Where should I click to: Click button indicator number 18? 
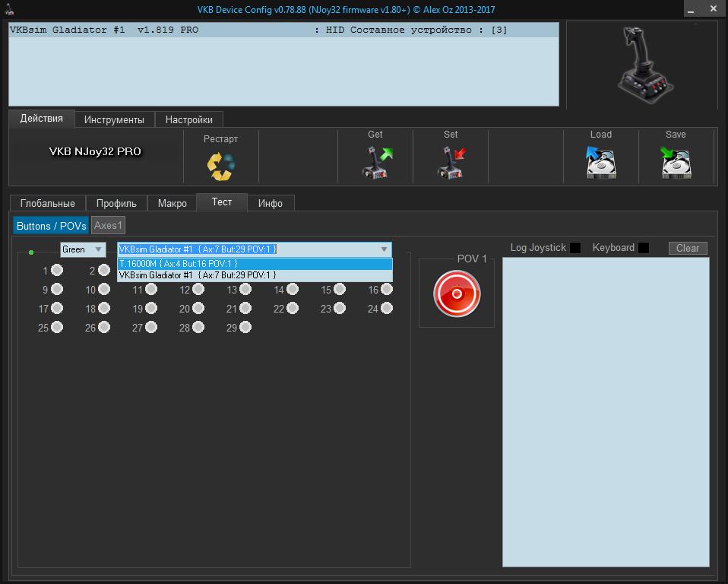[x=104, y=308]
